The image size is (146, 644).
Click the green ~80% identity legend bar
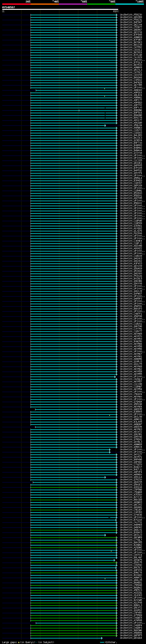[x=101, y=4]
